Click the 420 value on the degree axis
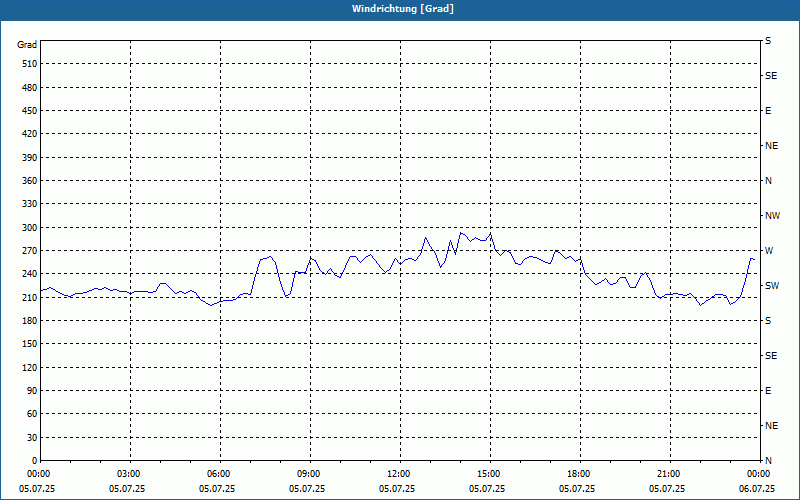Image resolution: width=800 pixels, height=500 pixels. pos(30,134)
